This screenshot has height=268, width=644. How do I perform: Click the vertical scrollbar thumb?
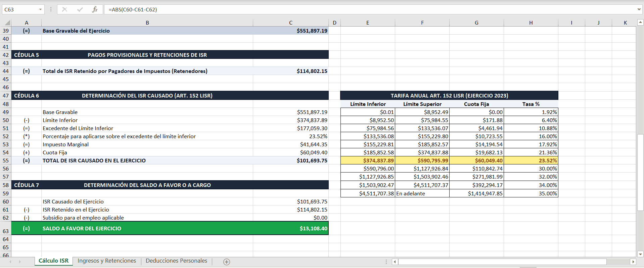(x=640, y=173)
